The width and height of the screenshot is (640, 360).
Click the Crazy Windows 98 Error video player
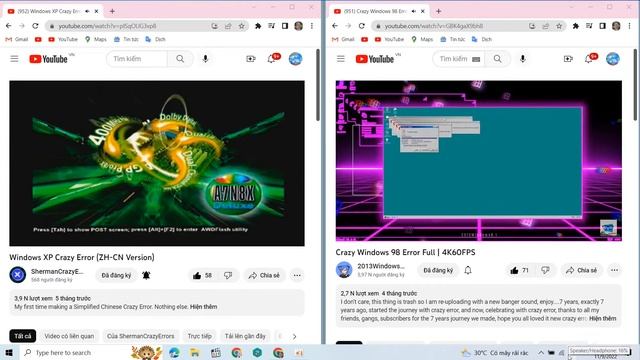pyautogui.click(x=479, y=160)
